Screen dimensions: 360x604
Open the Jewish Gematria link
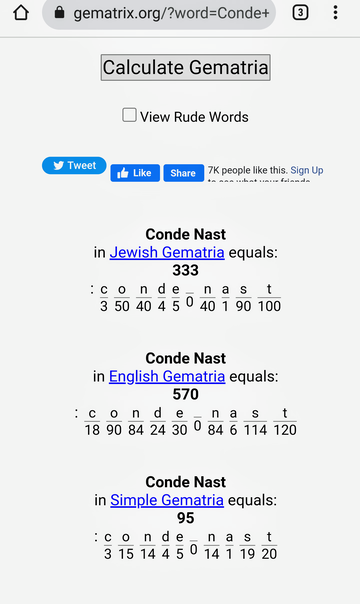coord(167,252)
